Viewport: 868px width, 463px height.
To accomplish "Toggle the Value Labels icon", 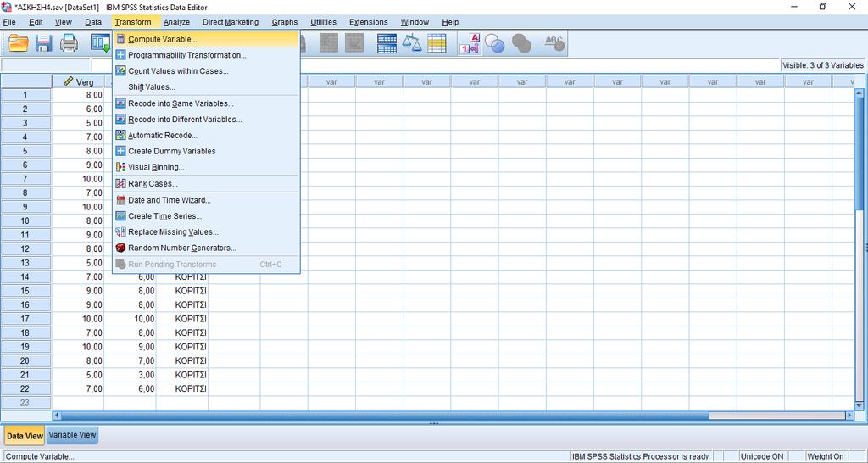I will pyautogui.click(x=470, y=43).
